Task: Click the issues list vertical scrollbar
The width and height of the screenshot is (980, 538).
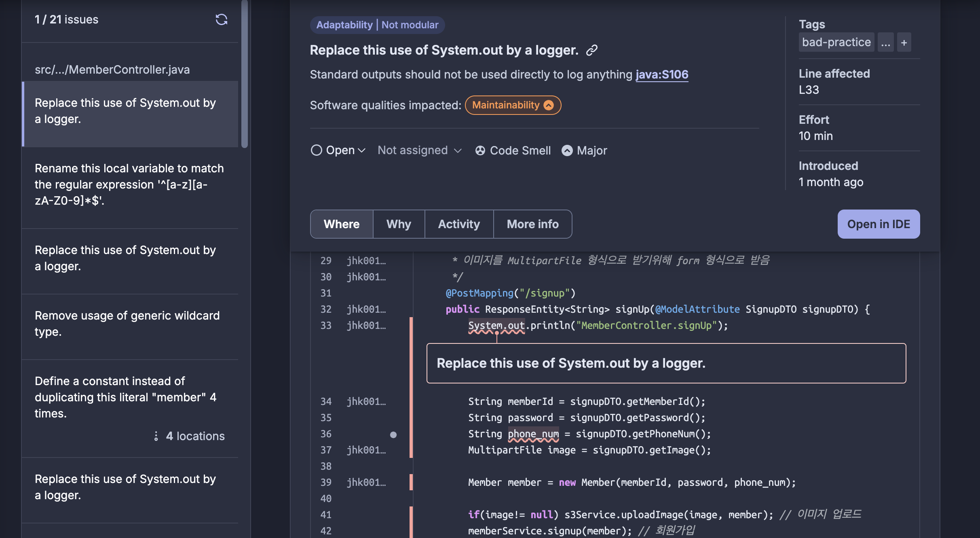Action: click(x=245, y=73)
